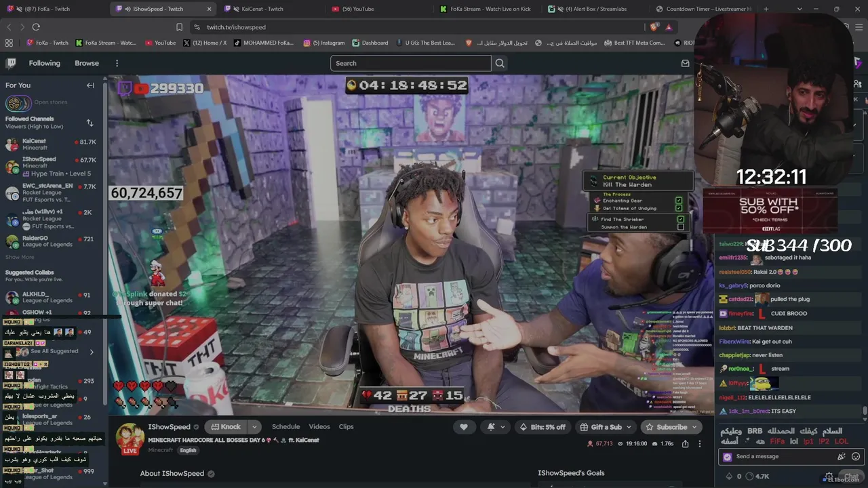
Task: Switch to FoKa - Twitch tab
Action: pos(53,9)
